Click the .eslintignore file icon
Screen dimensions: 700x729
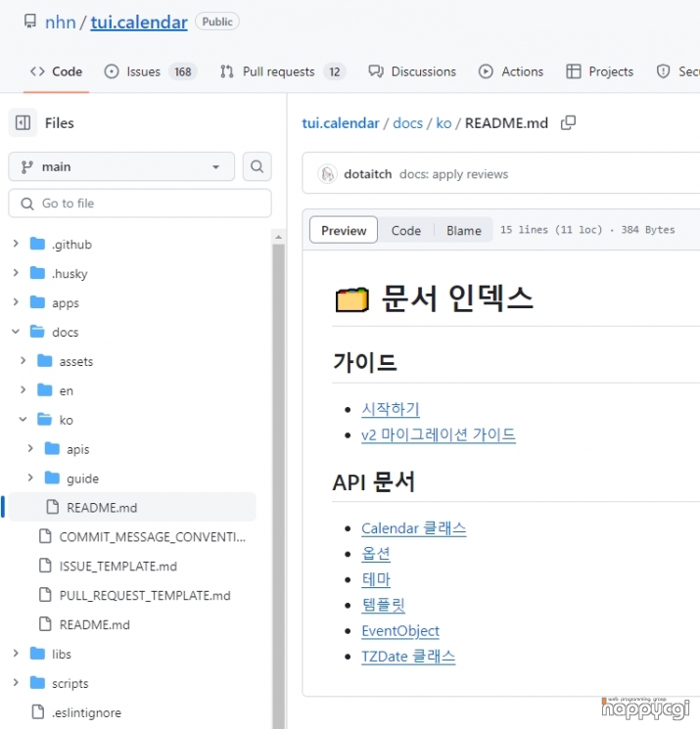coord(37,711)
